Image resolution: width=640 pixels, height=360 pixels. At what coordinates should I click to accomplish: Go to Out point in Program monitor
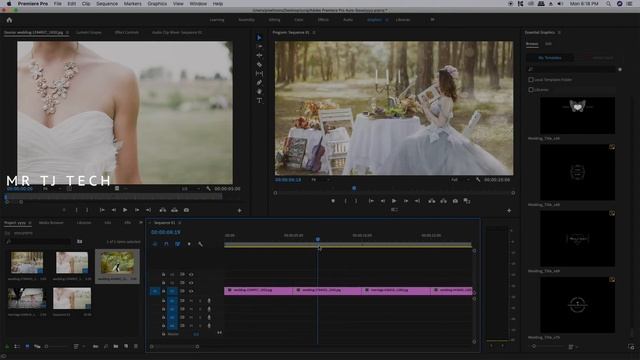[x=417, y=201]
